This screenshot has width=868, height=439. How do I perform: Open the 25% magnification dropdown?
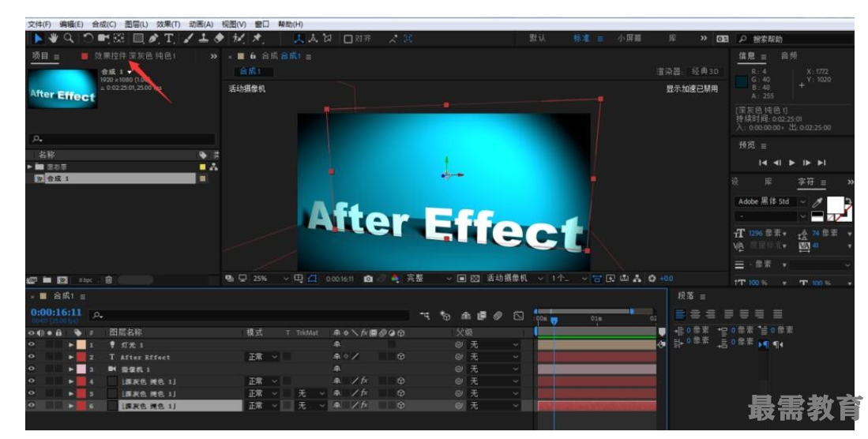[x=271, y=279]
